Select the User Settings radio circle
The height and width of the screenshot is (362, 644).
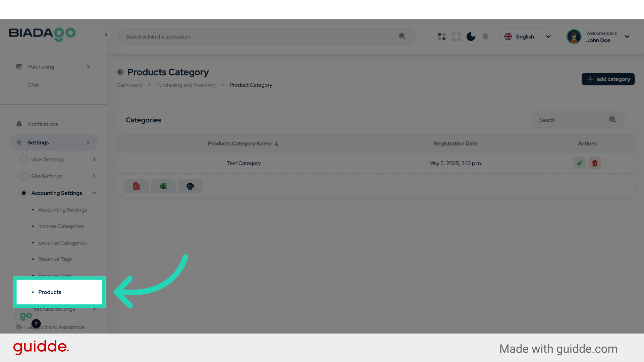coord(24,160)
